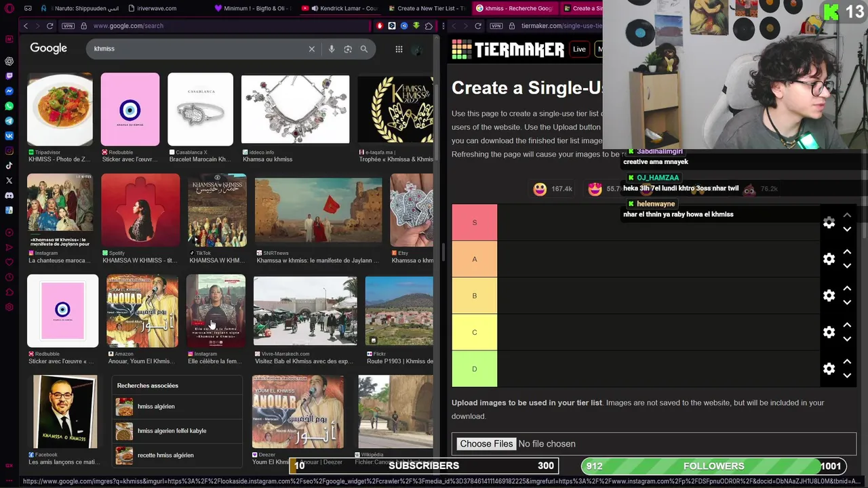Open the heart bookmarks icon in sidebar
Image resolution: width=868 pixels, height=488 pixels.
tap(9, 262)
